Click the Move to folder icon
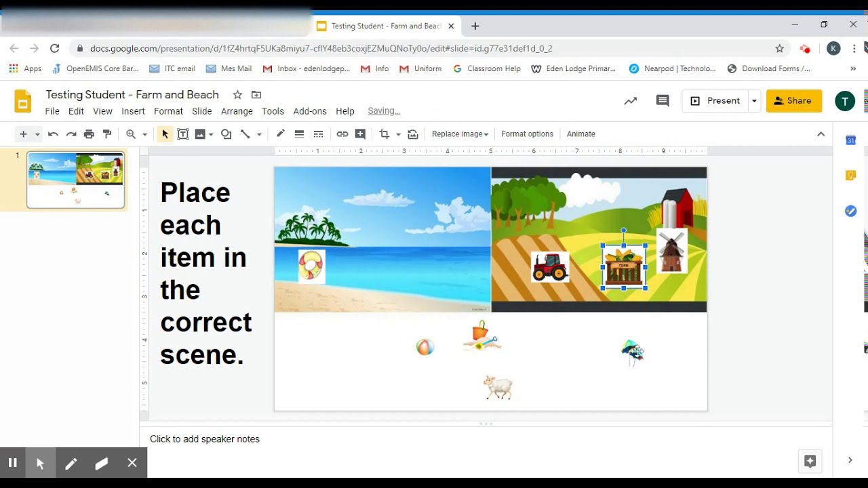Viewport: 868px width, 488px height. coord(256,95)
